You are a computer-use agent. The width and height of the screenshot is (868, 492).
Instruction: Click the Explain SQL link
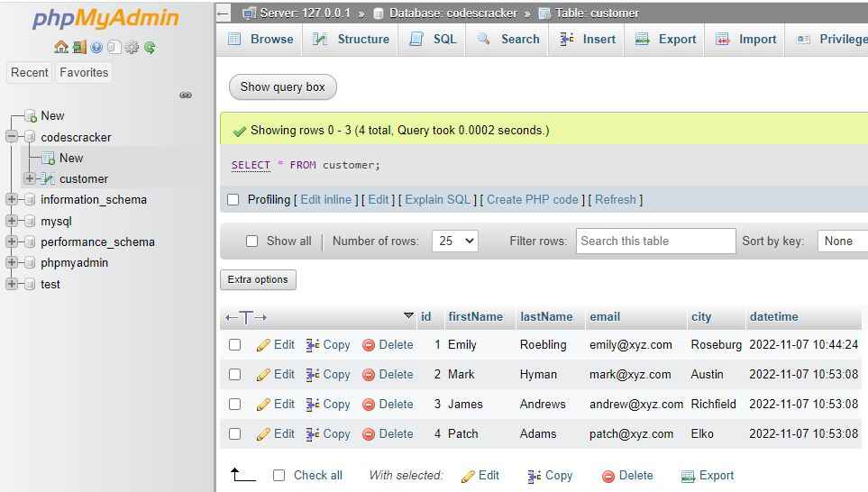pos(438,200)
